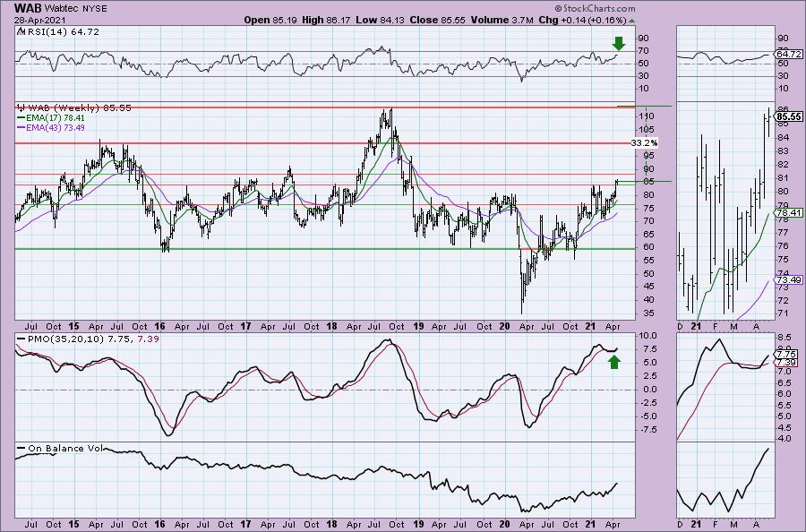Click the Chg +0.14 (+0.16%) value
This screenshot has width=806, height=532.
(582, 20)
